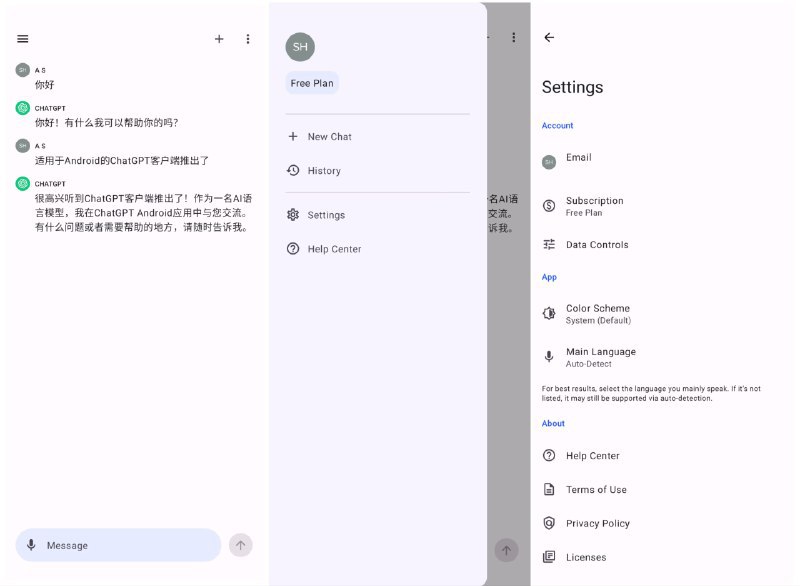Screen dimensions: 800x586
Task: Open Data Controls settings
Action: pyautogui.click(x=597, y=244)
